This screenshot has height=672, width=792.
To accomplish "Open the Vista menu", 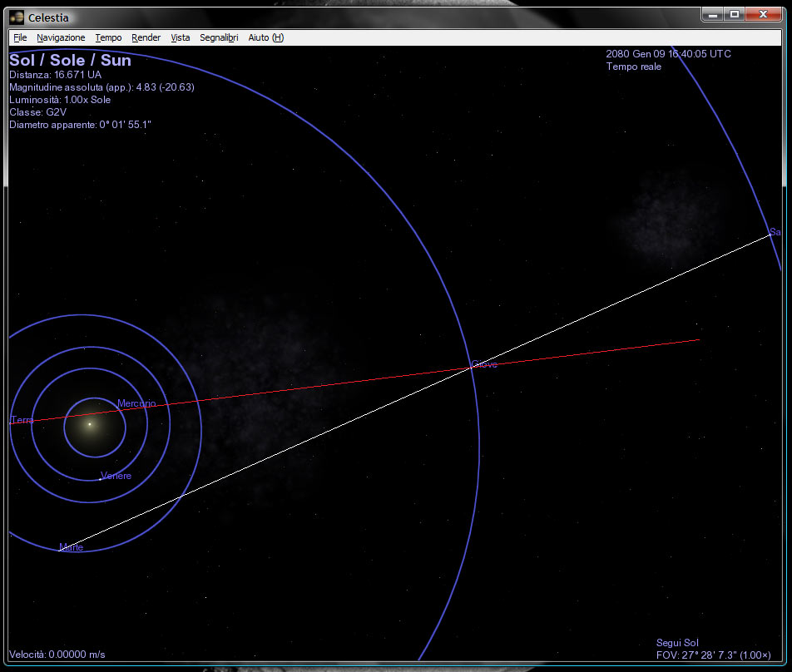I will tap(181, 37).
